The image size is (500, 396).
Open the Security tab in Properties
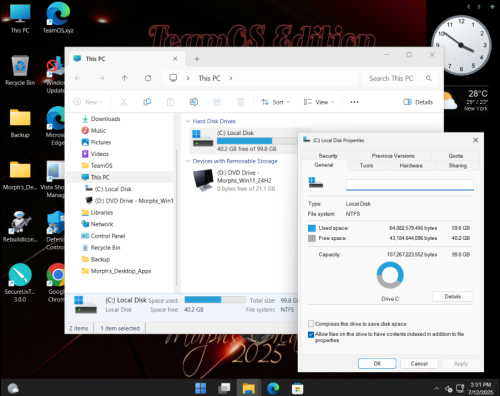[328, 156]
